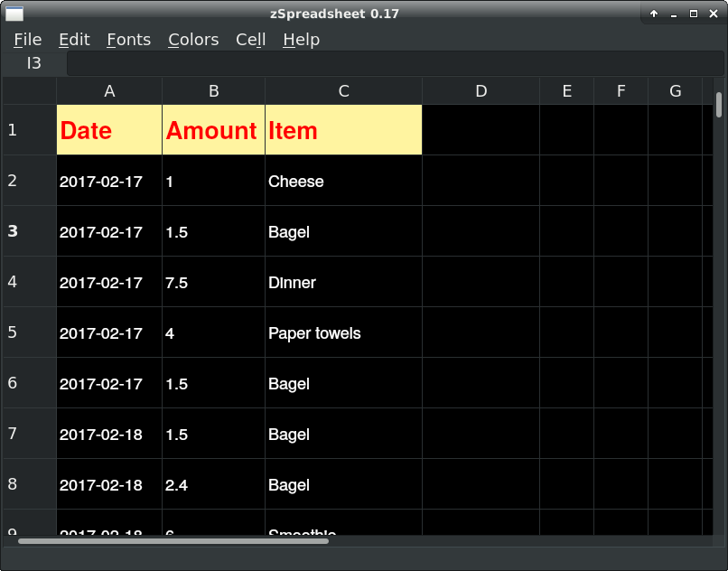Select amount 2.4 in row 8
The width and height of the screenshot is (728, 571).
(213, 484)
